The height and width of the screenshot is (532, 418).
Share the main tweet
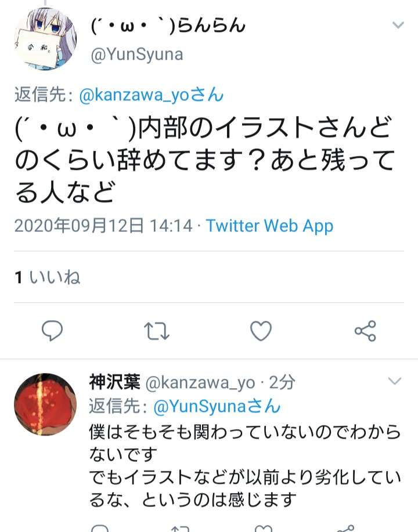pos(365,331)
